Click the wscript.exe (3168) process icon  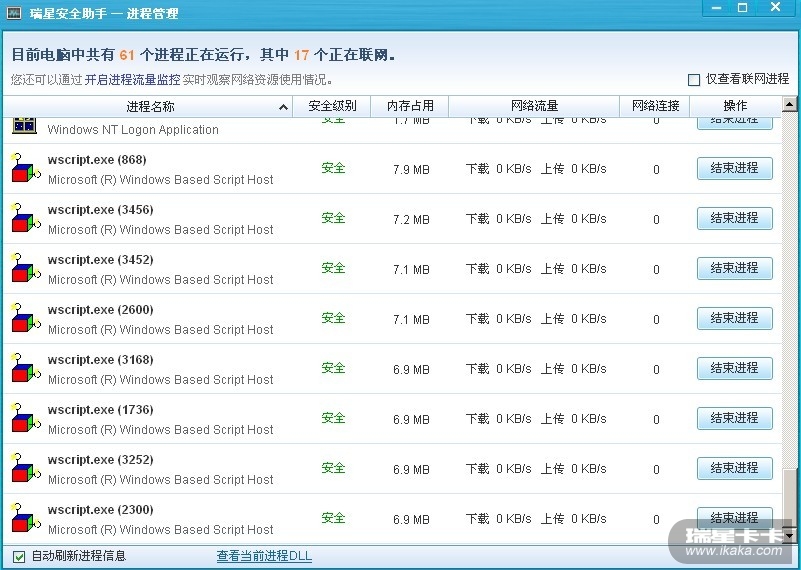(x=26, y=368)
